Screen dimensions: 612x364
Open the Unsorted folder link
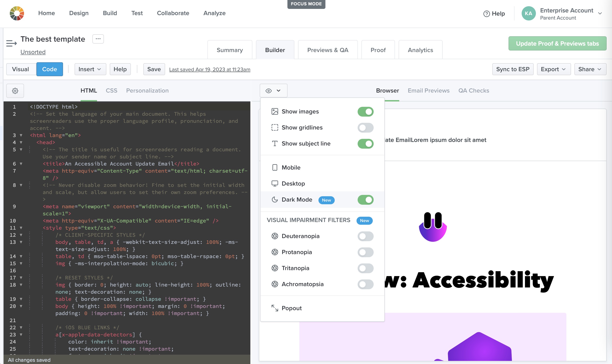pyautogui.click(x=33, y=52)
